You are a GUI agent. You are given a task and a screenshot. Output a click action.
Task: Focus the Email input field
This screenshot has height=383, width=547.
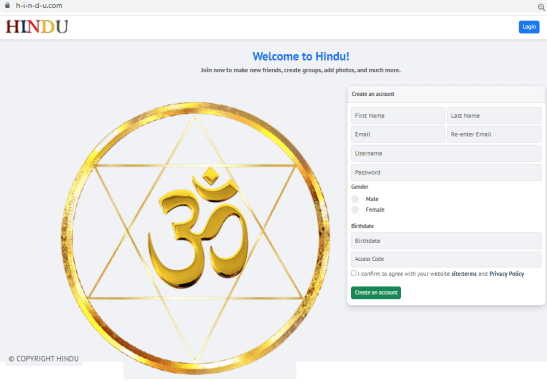(x=398, y=134)
